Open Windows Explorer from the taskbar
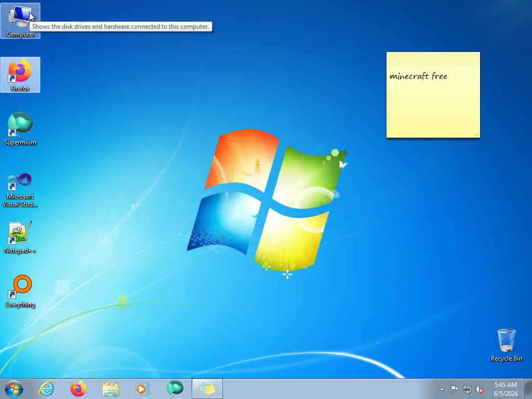The height and width of the screenshot is (399, 532). point(111,389)
